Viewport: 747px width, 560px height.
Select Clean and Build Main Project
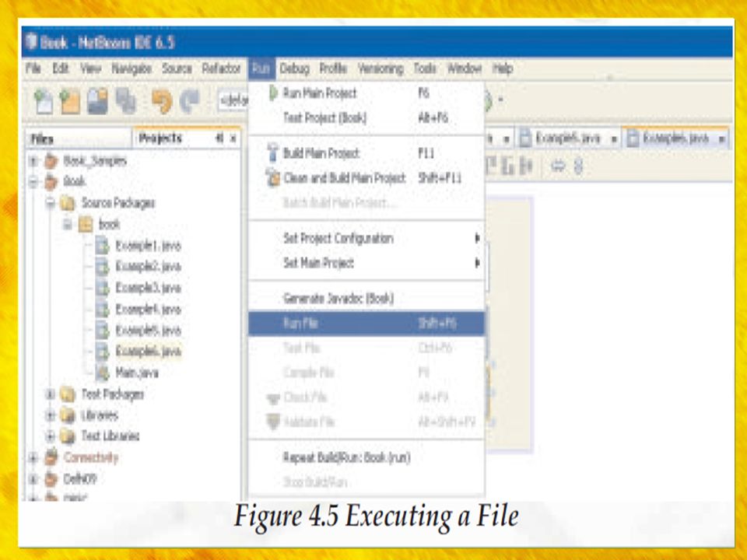click(366, 177)
